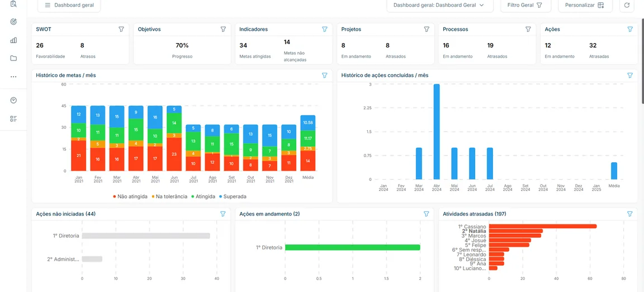Click the 1º Diretoria gray bar
Image resolution: width=644 pixels, height=292 pixels.
click(146, 236)
